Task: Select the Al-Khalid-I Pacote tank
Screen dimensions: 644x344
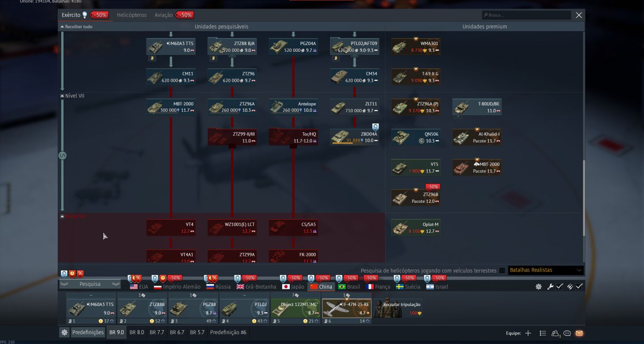Action: [x=477, y=137]
